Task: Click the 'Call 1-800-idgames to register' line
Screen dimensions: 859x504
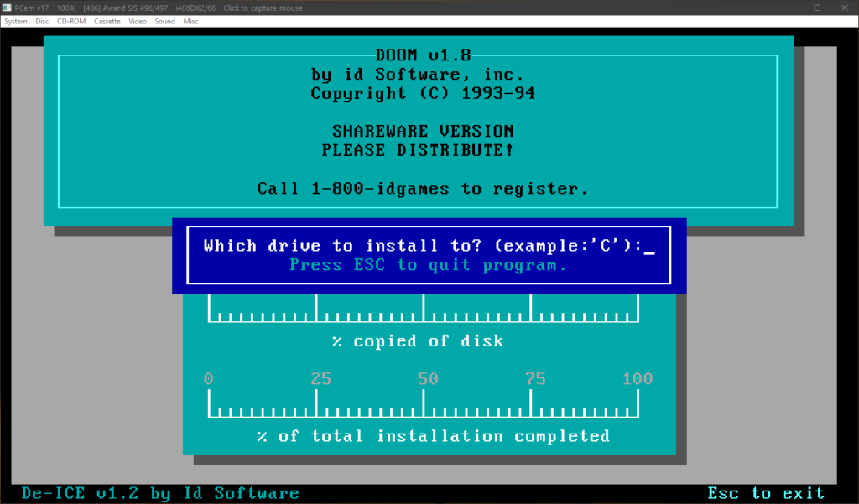Action: [x=423, y=189]
